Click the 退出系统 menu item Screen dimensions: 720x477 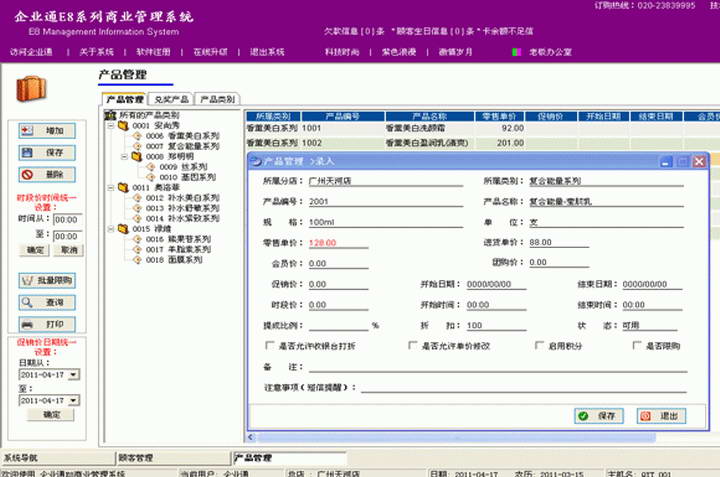(267, 52)
